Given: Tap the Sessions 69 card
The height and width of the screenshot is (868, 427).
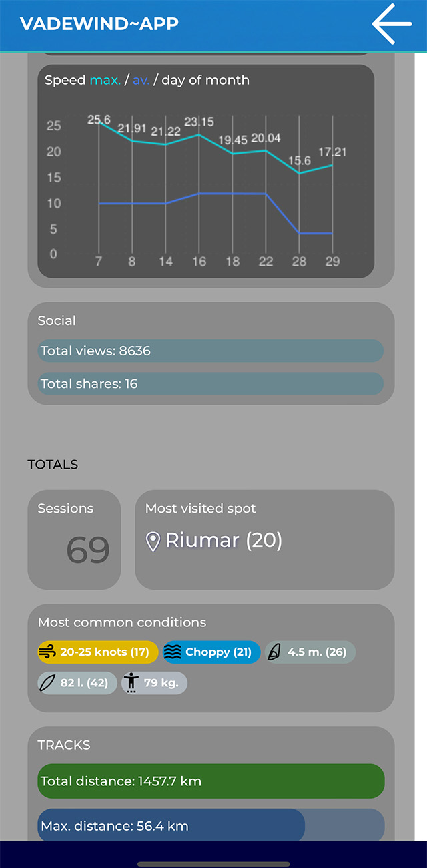Looking at the screenshot, I should (74, 539).
